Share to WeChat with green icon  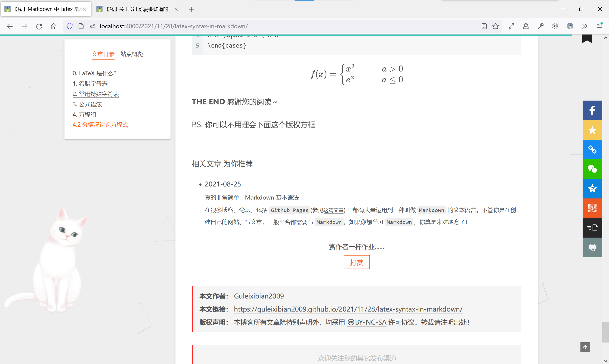point(592,169)
